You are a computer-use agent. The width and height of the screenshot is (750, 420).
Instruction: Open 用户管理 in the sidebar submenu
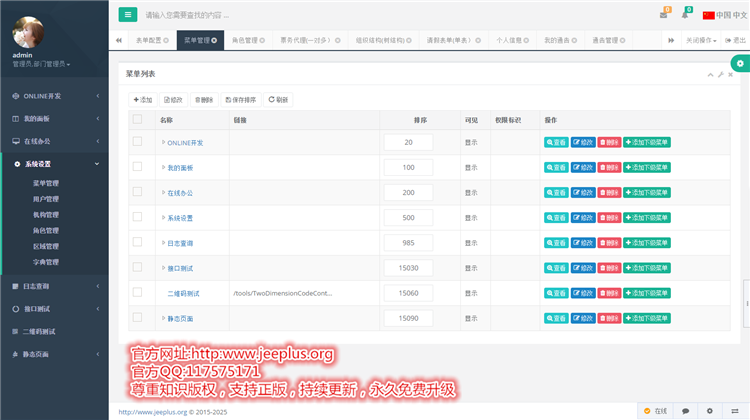pyautogui.click(x=46, y=199)
